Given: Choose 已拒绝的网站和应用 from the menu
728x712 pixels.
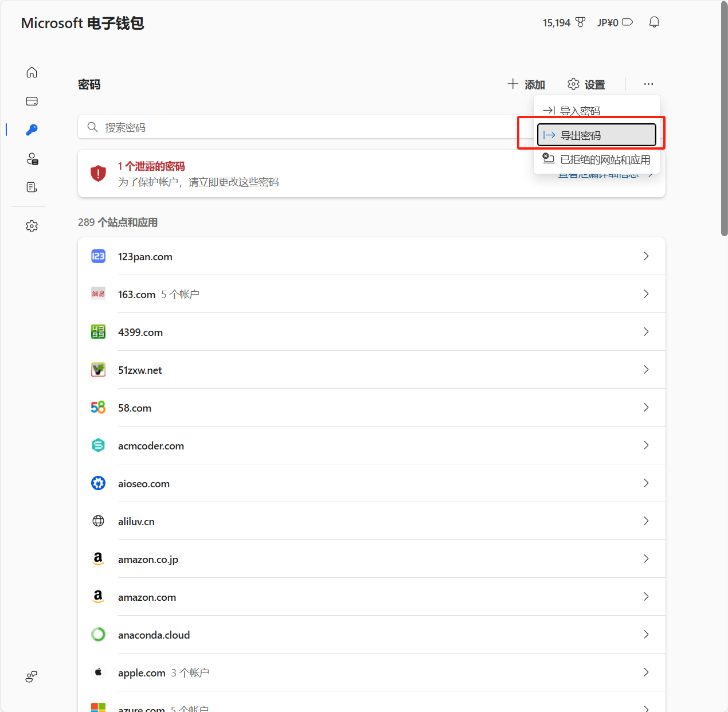Looking at the screenshot, I should pos(597,159).
